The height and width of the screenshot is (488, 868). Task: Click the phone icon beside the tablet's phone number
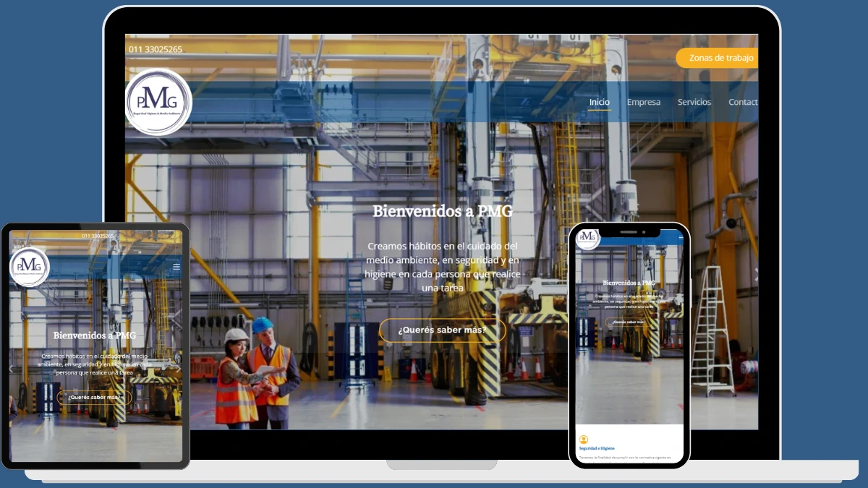tap(78, 236)
